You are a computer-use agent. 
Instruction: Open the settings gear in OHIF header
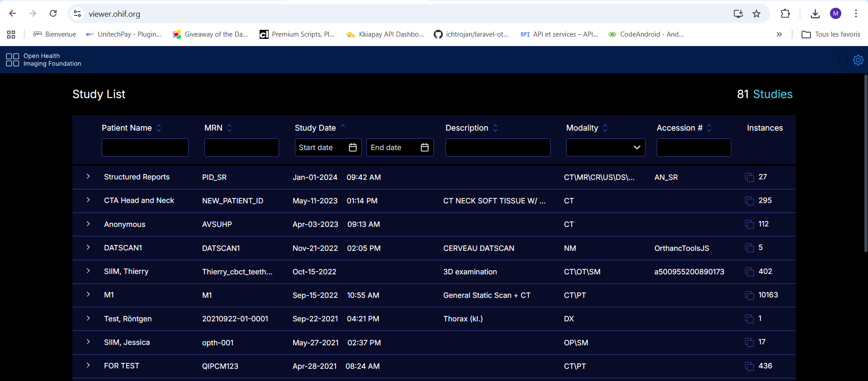pyautogui.click(x=858, y=60)
